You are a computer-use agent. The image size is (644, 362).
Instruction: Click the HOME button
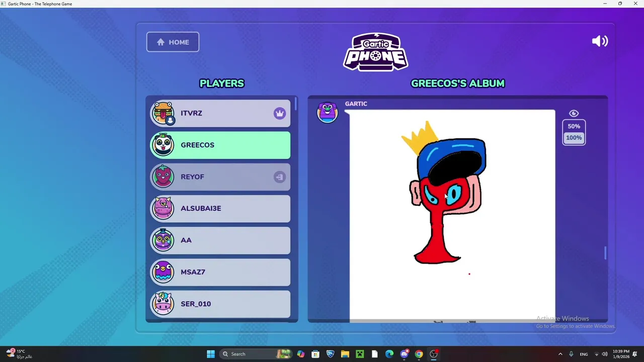coord(173,42)
